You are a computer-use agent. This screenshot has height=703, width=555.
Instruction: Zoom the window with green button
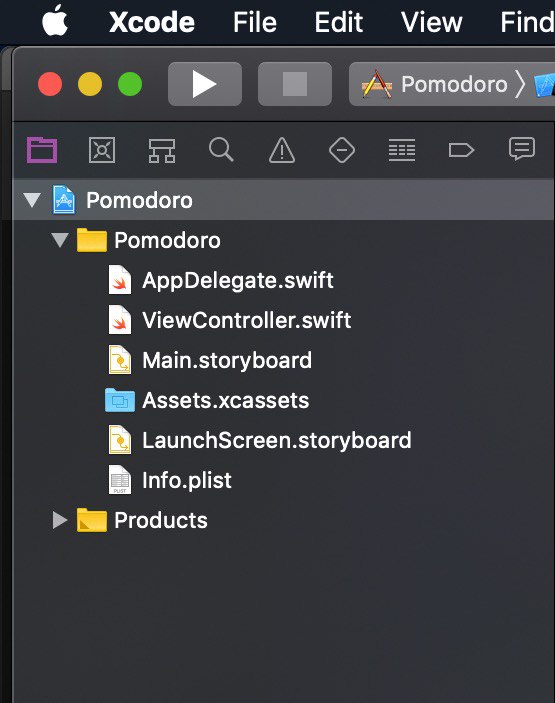tap(130, 84)
